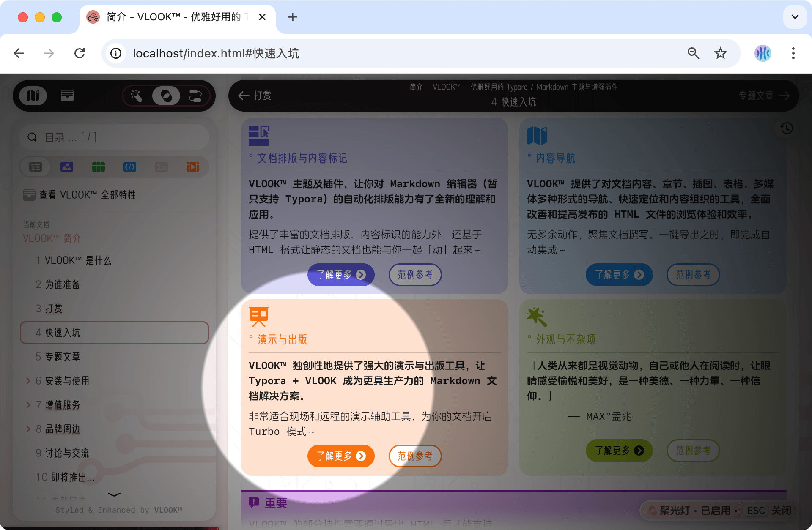This screenshot has height=530, width=812.
Task: Click 了解更多 under 演示与出版
Action: point(341,456)
